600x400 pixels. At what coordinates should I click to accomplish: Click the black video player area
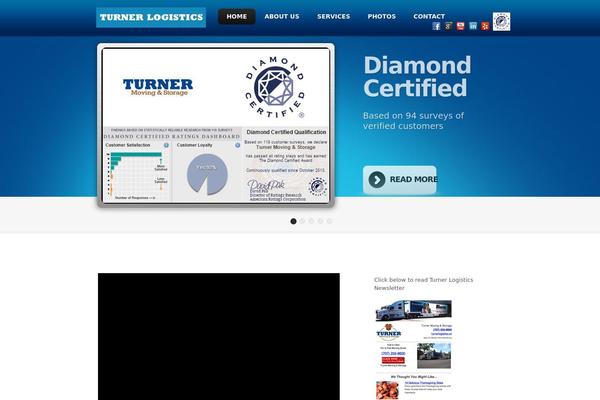tap(218, 336)
